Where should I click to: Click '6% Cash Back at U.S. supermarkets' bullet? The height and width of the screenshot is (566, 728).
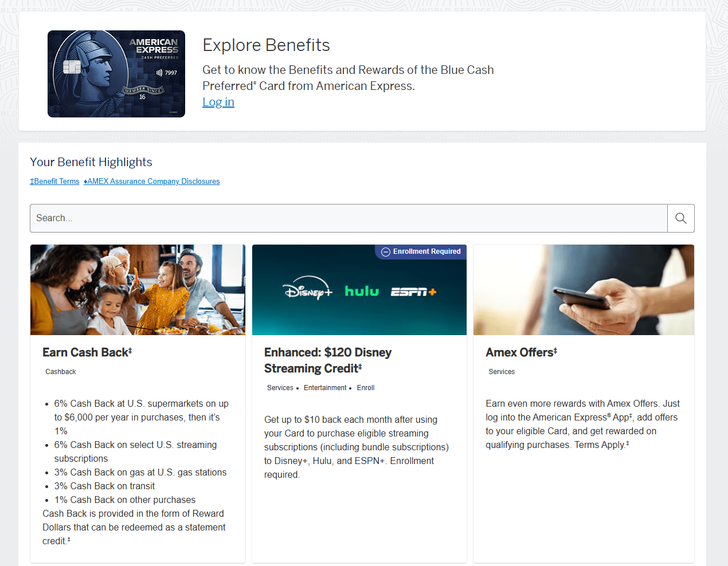point(142,418)
